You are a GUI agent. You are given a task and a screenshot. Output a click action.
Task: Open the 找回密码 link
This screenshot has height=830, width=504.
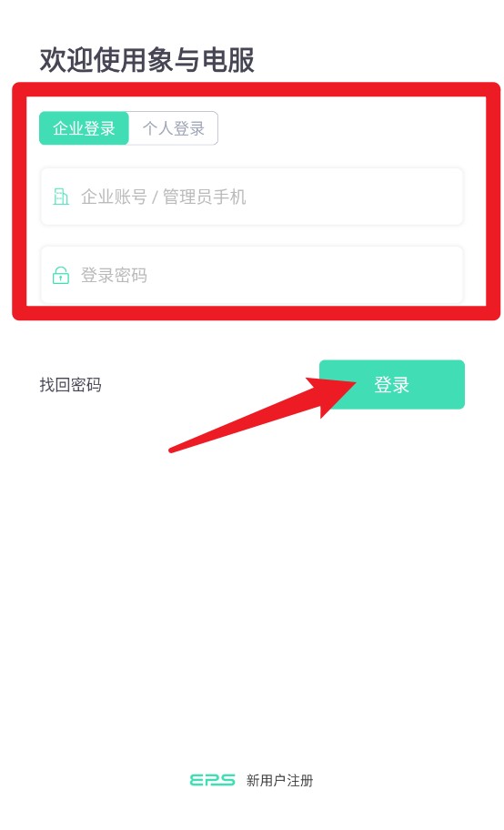pyautogui.click(x=70, y=385)
